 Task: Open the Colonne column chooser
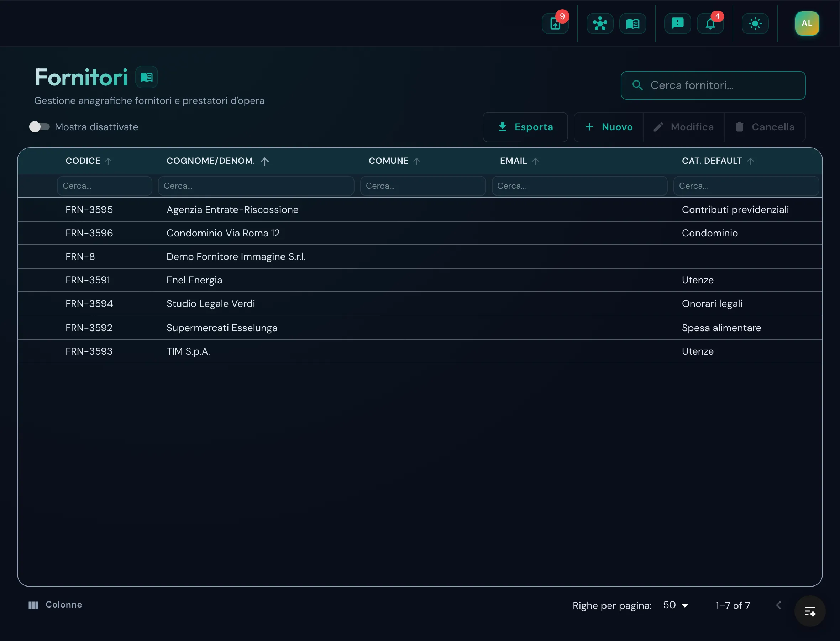tap(55, 605)
